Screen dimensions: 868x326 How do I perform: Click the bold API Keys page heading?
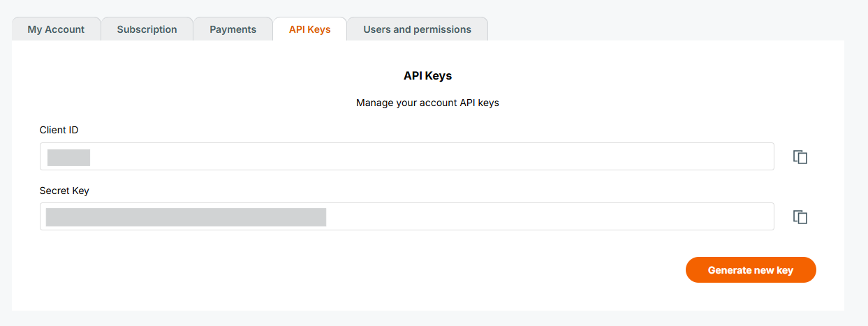click(427, 75)
